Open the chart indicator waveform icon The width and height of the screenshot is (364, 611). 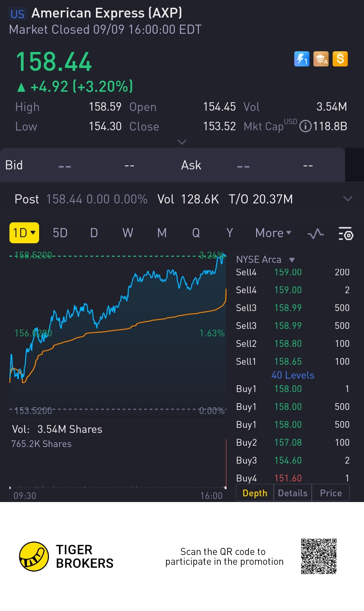pos(316,233)
